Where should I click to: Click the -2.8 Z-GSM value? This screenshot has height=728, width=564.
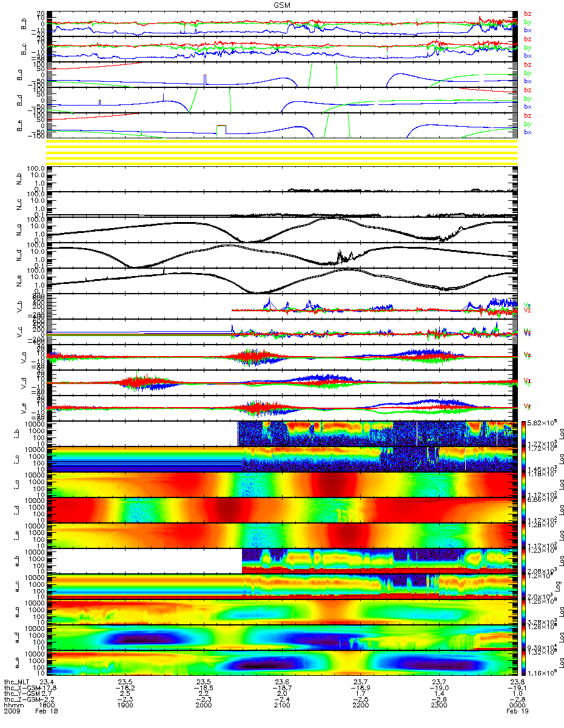(517, 699)
